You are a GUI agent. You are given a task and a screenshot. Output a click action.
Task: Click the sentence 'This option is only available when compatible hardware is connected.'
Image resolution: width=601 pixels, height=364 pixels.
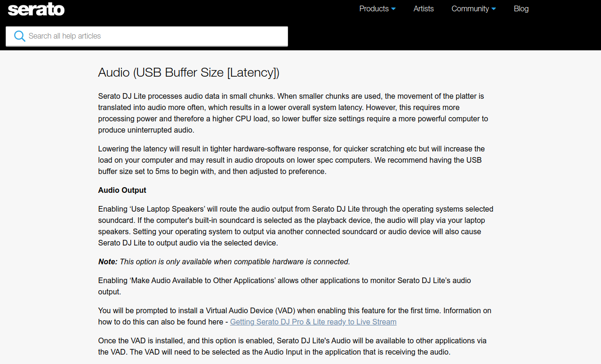[235, 261]
